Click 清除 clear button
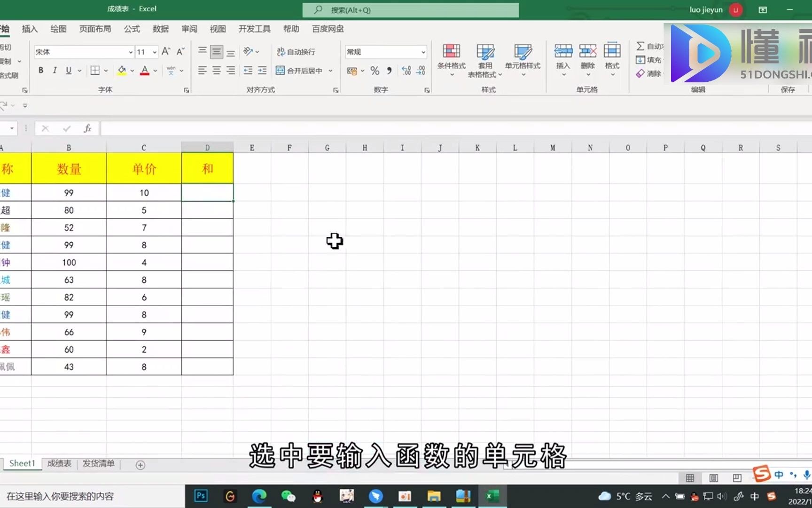812x508 pixels. (649, 73)
